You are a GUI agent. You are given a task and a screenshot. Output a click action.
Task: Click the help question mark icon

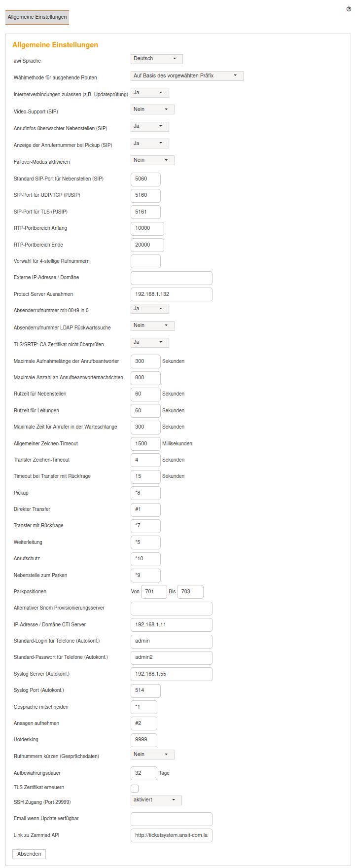[349, 9]
